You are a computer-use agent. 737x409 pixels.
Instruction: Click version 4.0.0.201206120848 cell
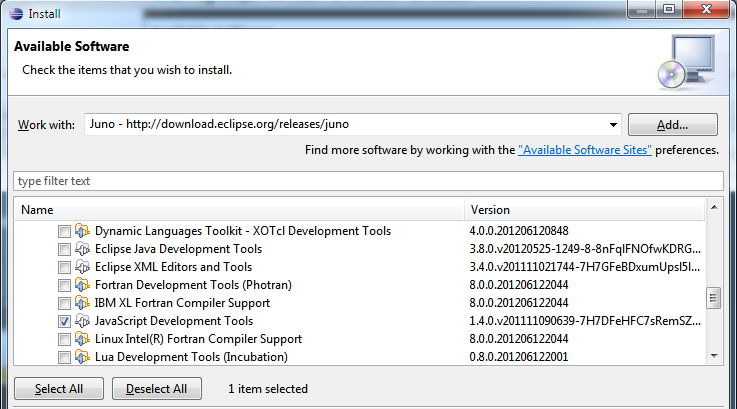tap(519, 231)
